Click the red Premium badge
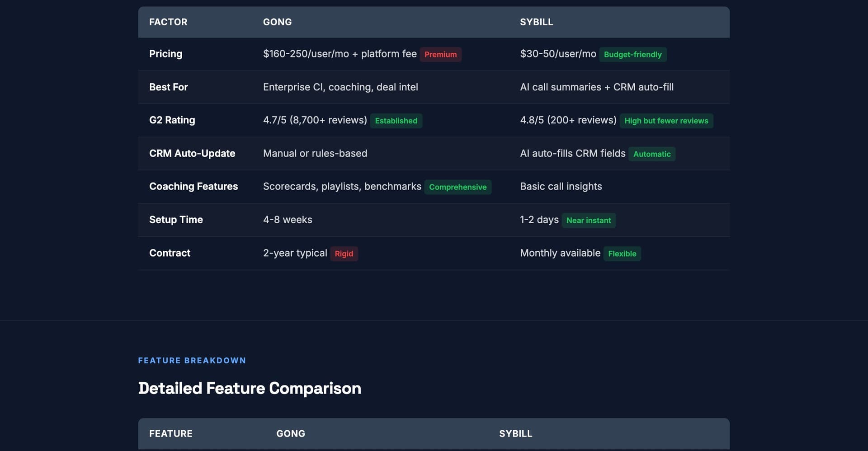The image size is (868, 451). [440, 54]
